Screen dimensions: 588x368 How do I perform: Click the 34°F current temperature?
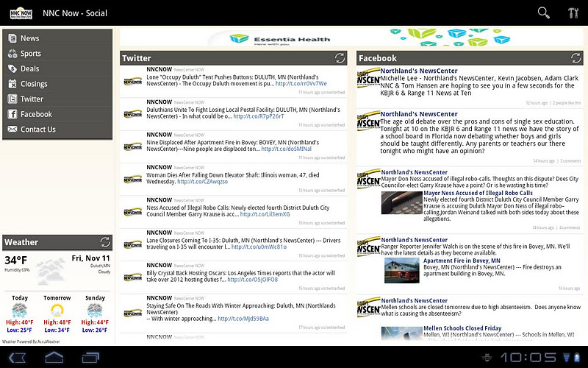click(x=15, y=260)
